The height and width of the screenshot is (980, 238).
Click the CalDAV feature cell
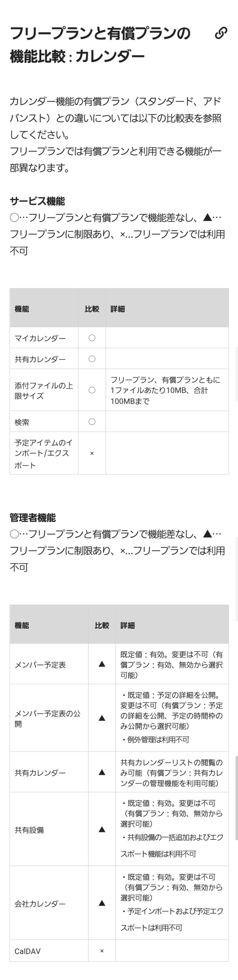(x=49, y=951)
